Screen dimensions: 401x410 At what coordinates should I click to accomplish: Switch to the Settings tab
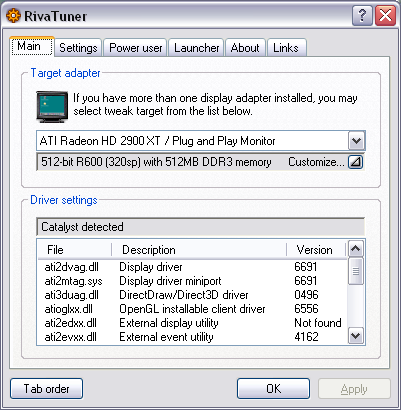click(78, 48)
